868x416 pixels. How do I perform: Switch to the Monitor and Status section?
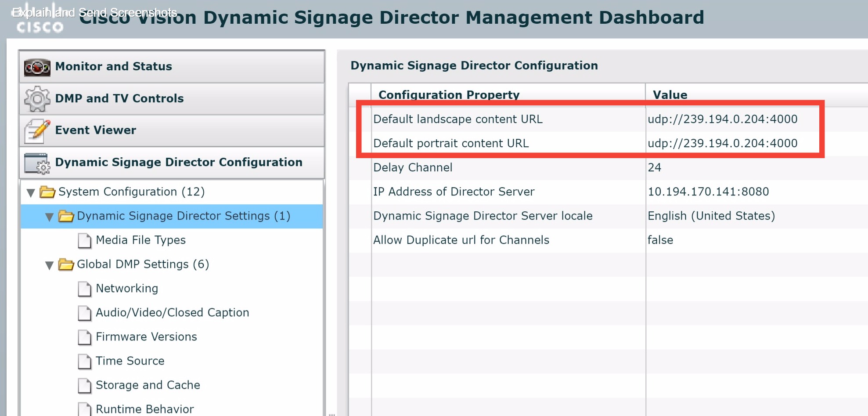pyautogui.click(x=113, y=66)
